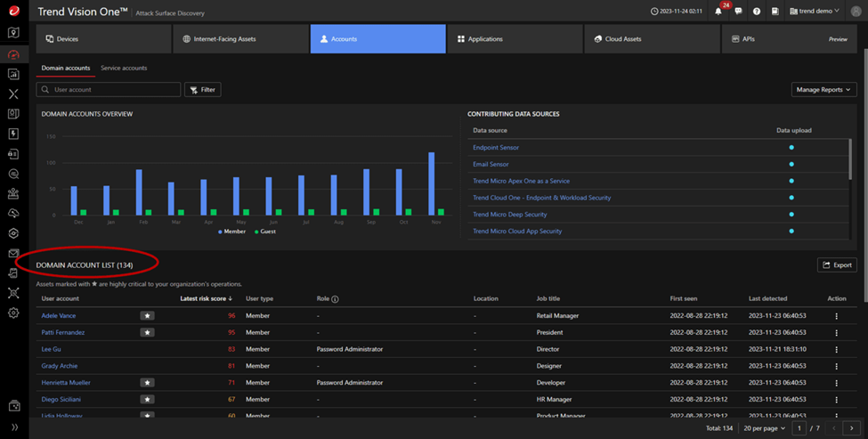Click the User account search field
The height and width of the screenshot is (439, 868).
109,90
